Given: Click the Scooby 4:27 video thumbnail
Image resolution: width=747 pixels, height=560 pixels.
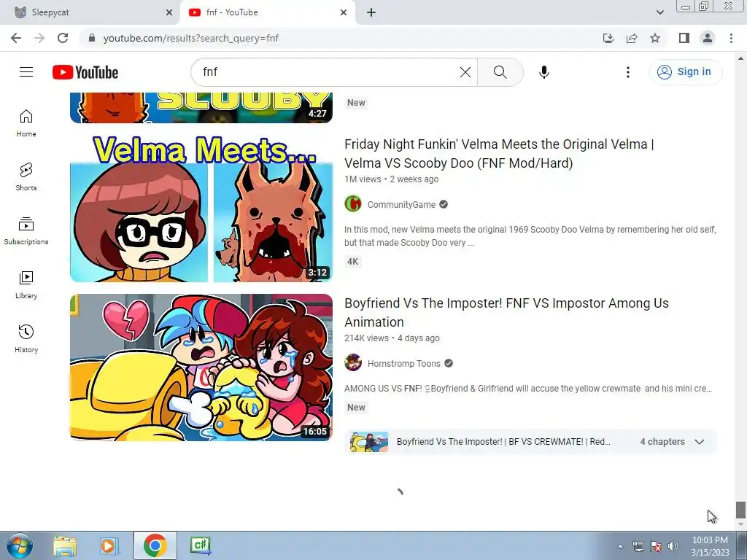Looking at the screenshot, I should [201, 108].
